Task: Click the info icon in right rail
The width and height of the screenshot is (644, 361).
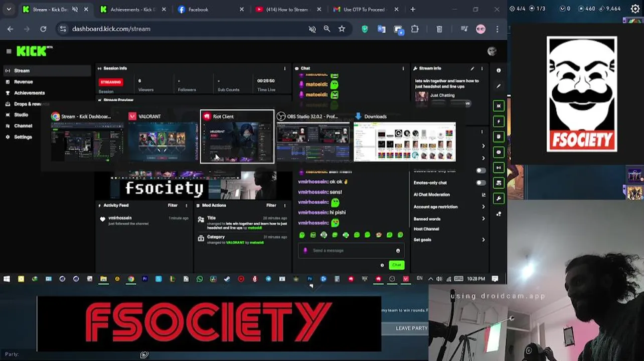Action: pos(499,71)
